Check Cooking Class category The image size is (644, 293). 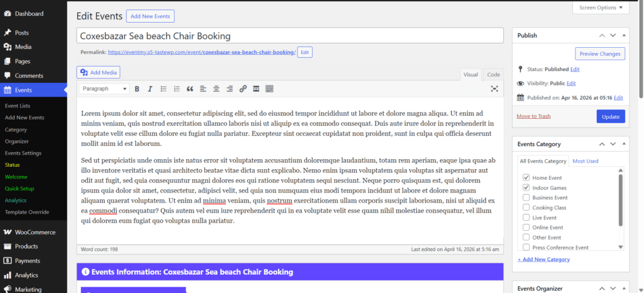pos(526,207)
